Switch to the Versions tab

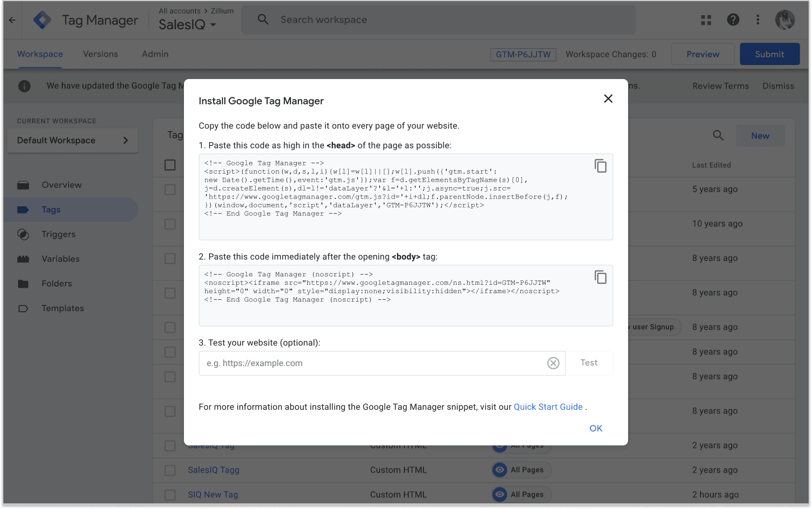(x=100, y=54)
